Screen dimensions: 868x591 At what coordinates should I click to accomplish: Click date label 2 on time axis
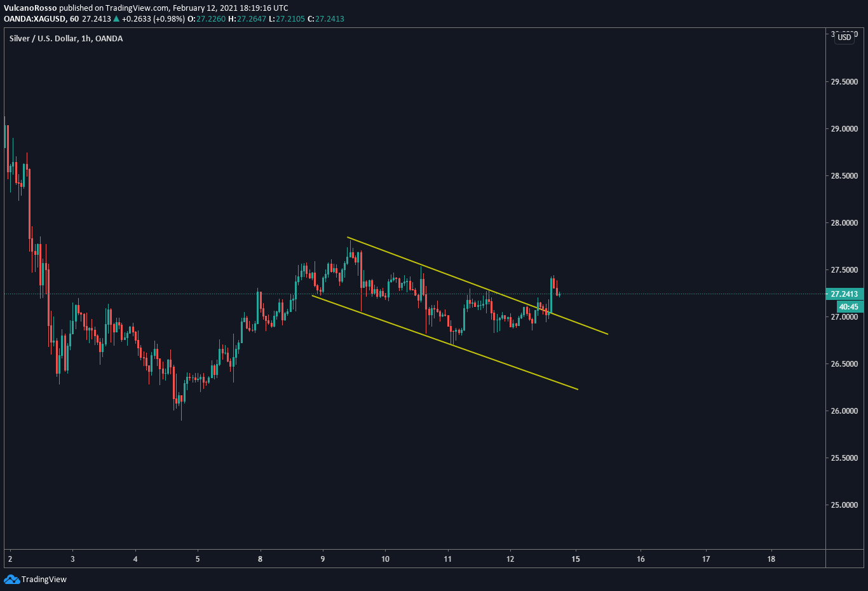click(x=10, y=559)
